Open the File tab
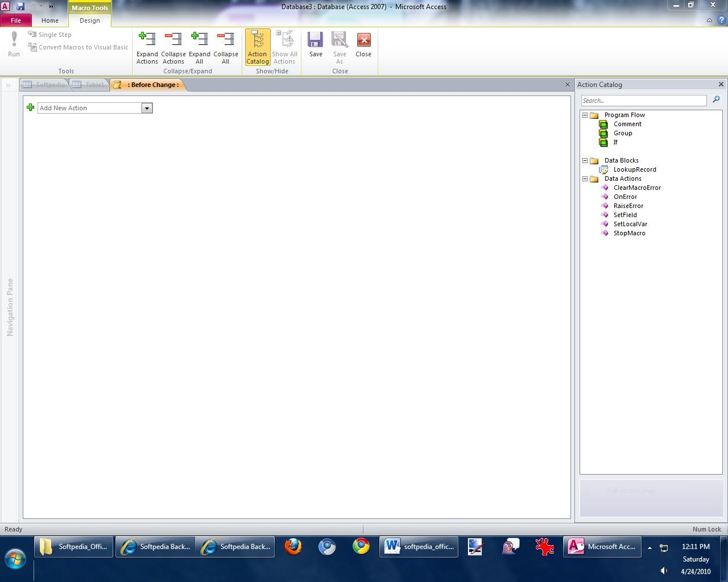Image resolution: width=728 pixels, height=582 pixels. click(x=16, y=20)
